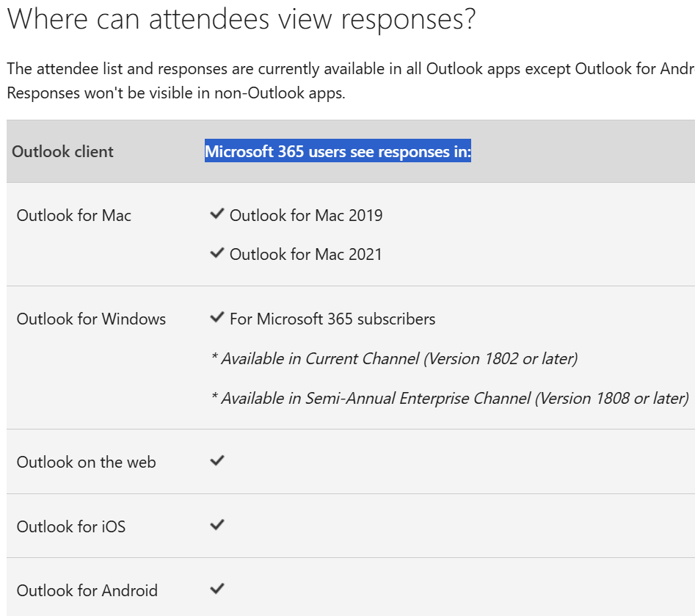Click the Outlook for Android row label

[x=87, y=591]
